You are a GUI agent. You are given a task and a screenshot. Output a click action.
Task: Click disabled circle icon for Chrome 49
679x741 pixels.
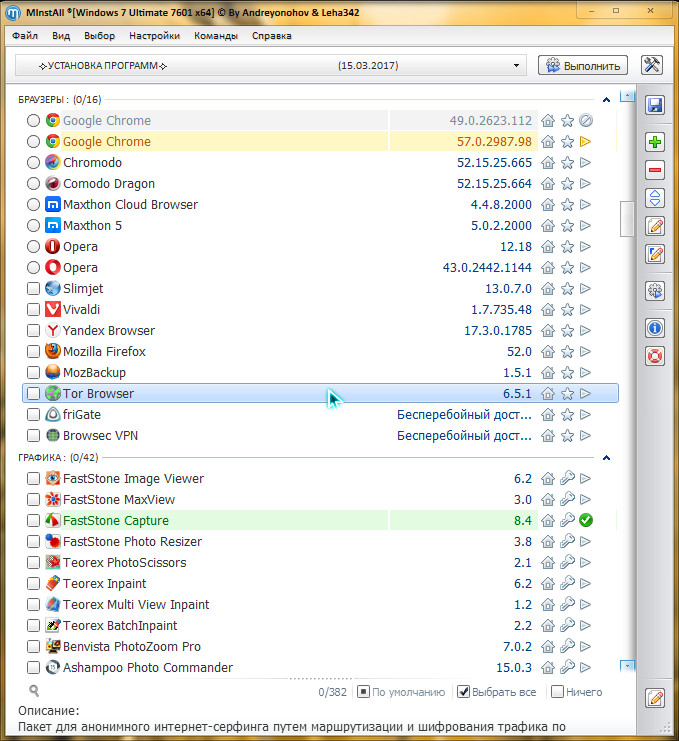click(586, 121)
